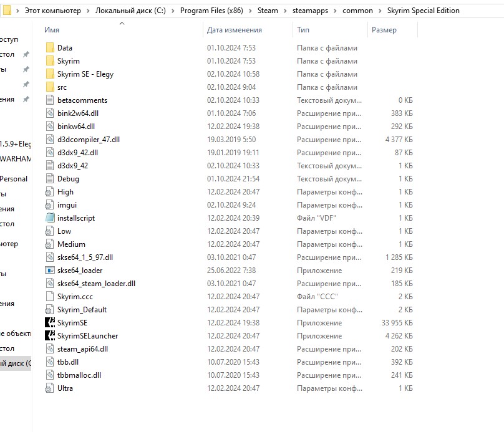Select the imgui config file icon
The image size is (504, 432).
pyautogui.click(x=49, y=205)
